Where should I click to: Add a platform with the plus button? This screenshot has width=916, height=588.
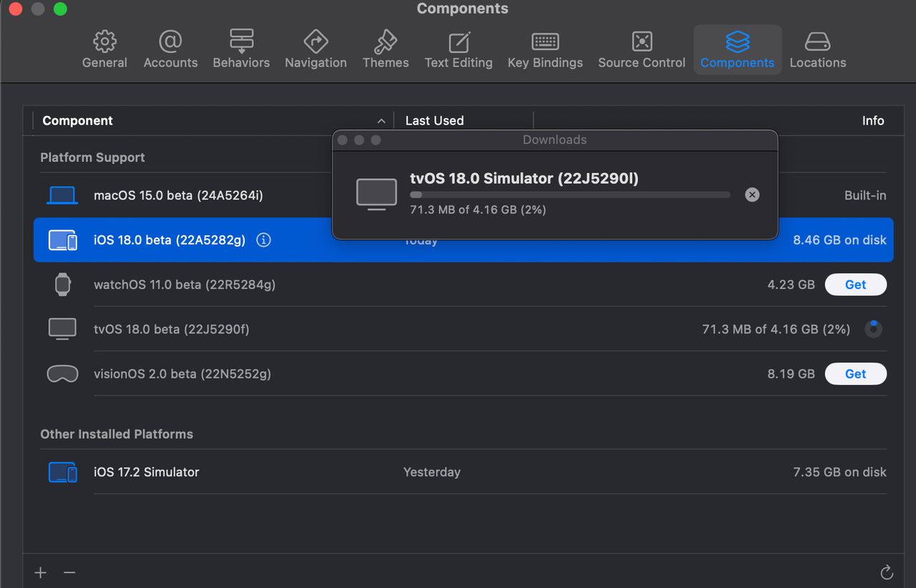tap(41, 572)
